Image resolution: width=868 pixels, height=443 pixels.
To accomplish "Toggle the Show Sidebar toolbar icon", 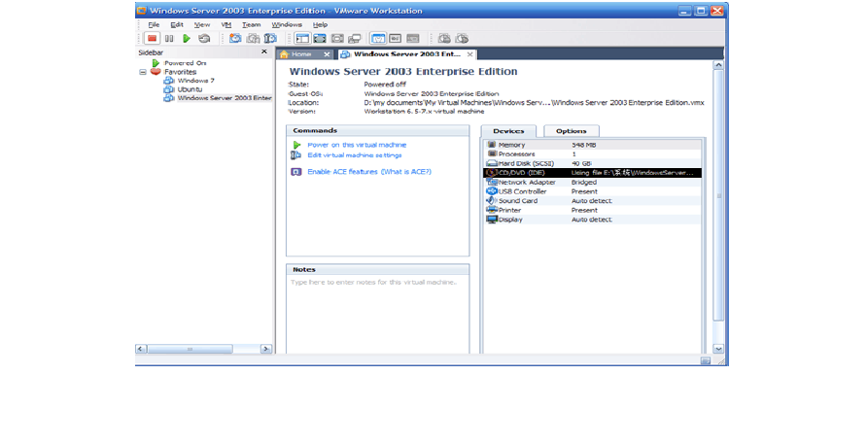I will click(302, 38).
